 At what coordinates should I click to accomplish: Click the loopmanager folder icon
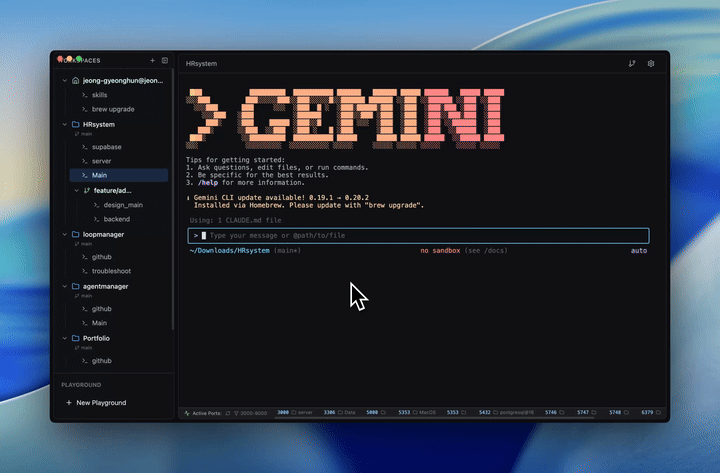coord(76,234)
